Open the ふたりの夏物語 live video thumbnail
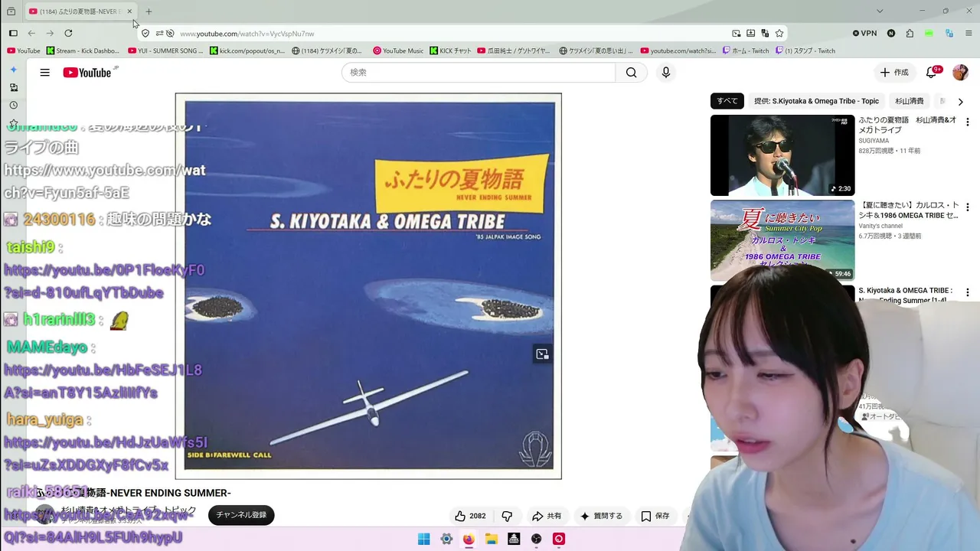This screenshot has width=980, height=551. click(x=782, y=155)
